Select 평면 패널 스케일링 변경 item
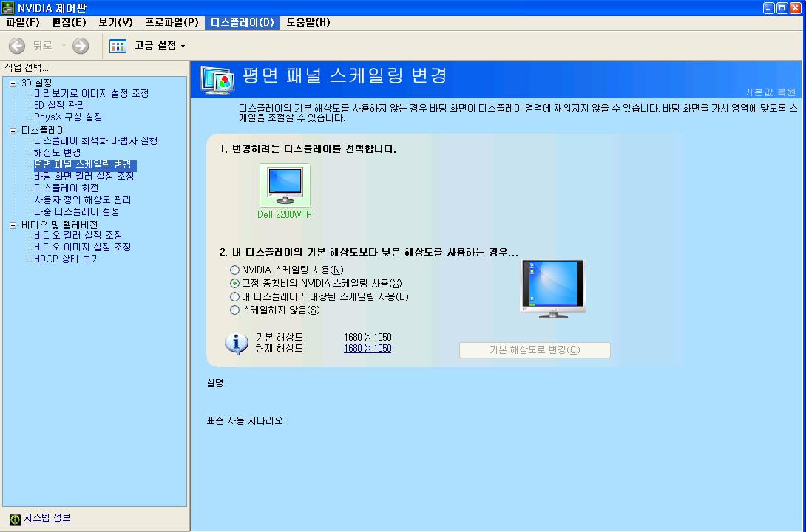 [85, 165]
